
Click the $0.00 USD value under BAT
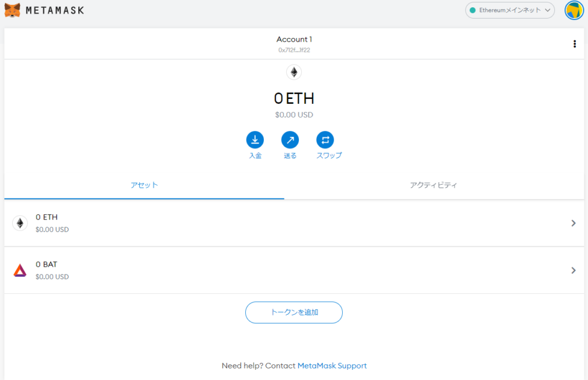pyautogui.click(x=52, y=277)
